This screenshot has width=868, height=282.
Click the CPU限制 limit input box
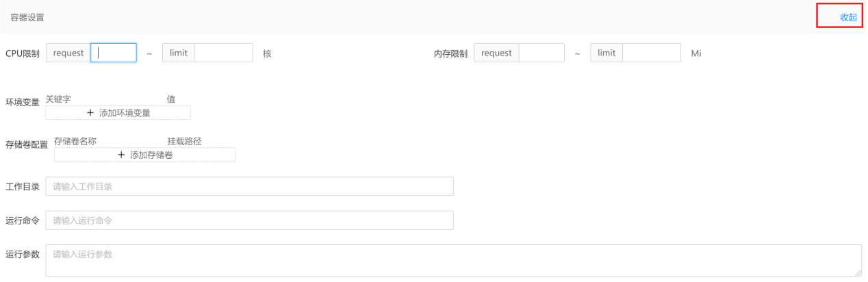click(224, 53)
